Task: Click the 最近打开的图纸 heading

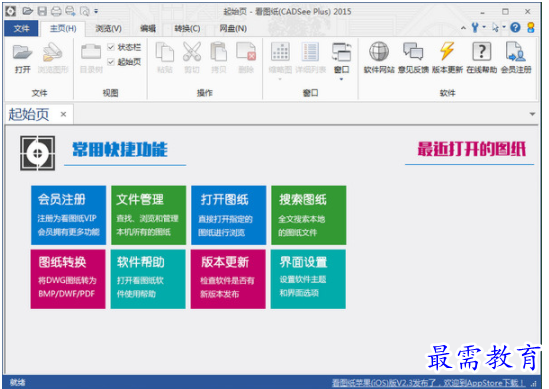Action: [x=472, y=149]
